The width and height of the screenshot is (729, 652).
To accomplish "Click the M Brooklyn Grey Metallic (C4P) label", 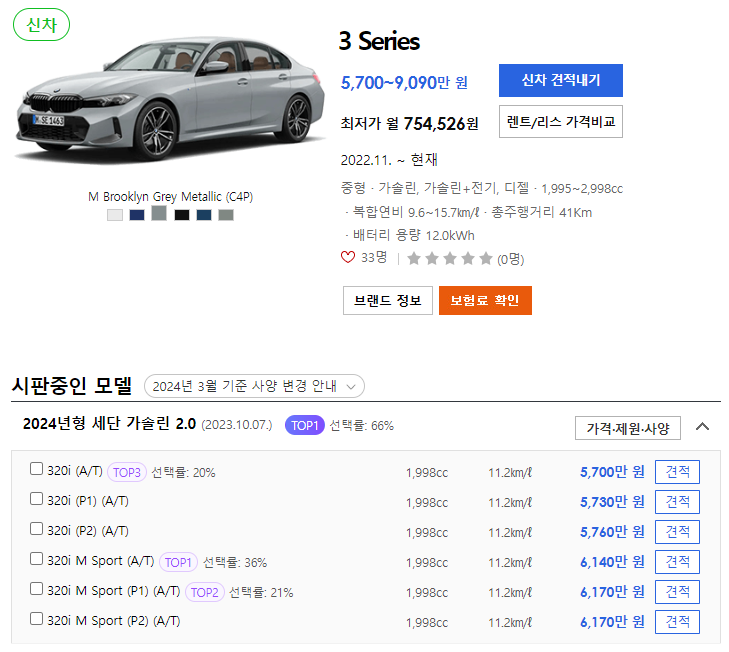I will (x=171, y=197).
